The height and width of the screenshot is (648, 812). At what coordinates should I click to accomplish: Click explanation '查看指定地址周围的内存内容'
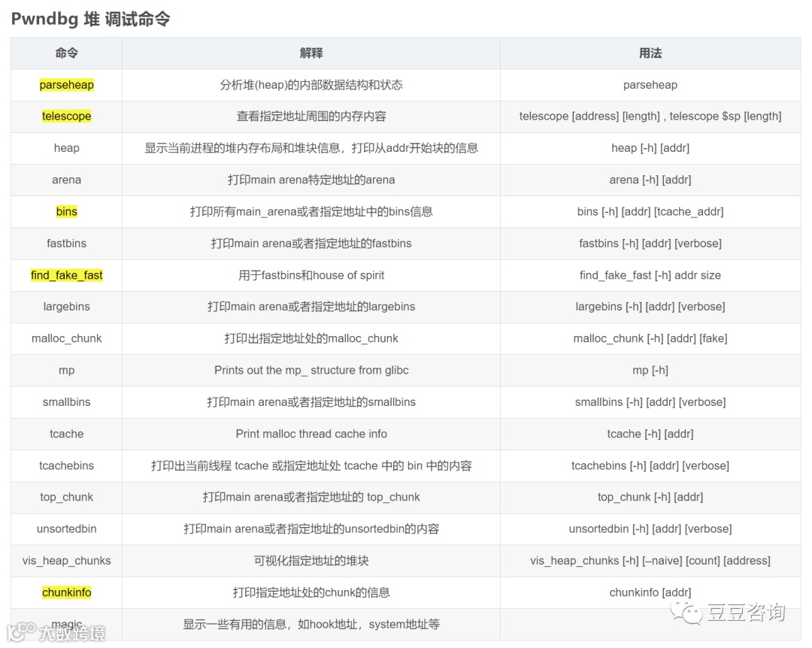click(311, 116)
